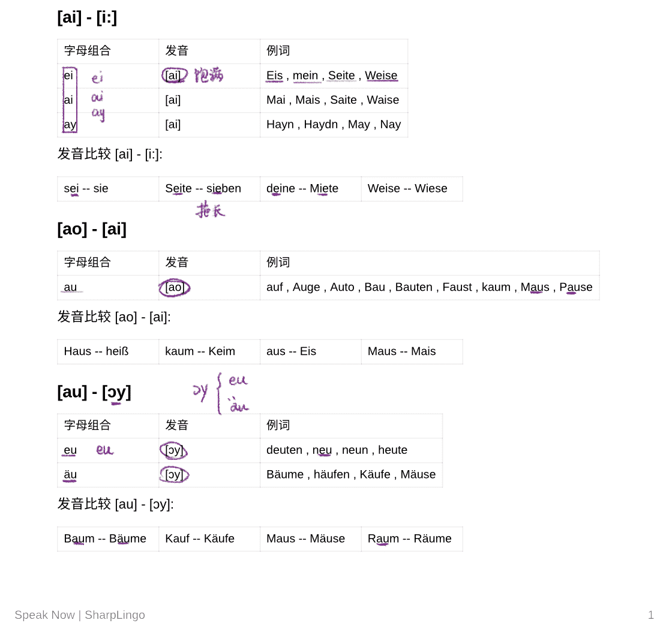672x635 pixels.
Task: Click the "Maus -- Mais" cell
Action: coord(401,351)
